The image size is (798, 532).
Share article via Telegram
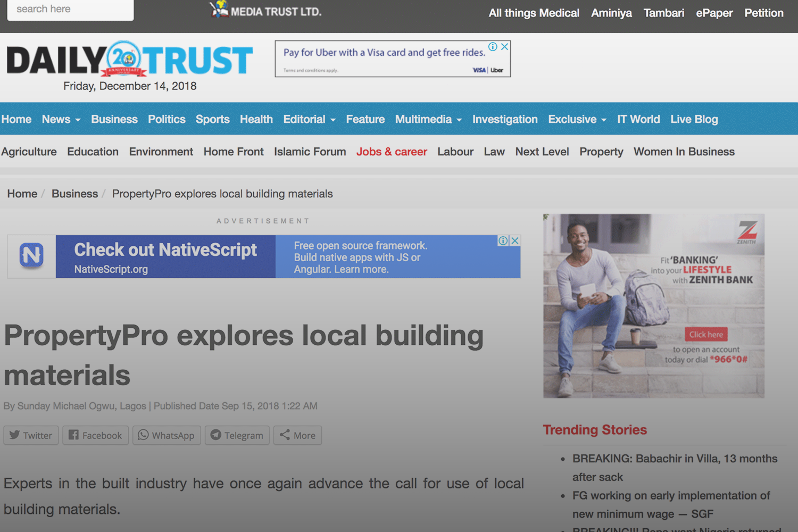237,435
